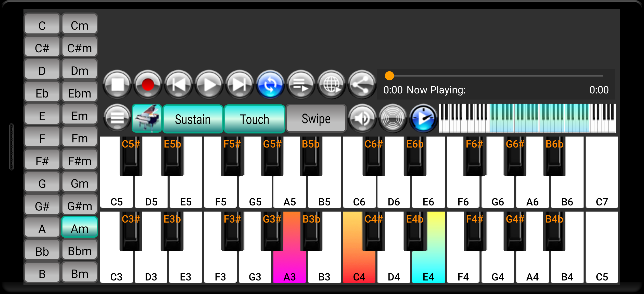Viewport: 644px width, 294px height.
Task: Toggle the Touch mode button
Action: click(255, 119)
